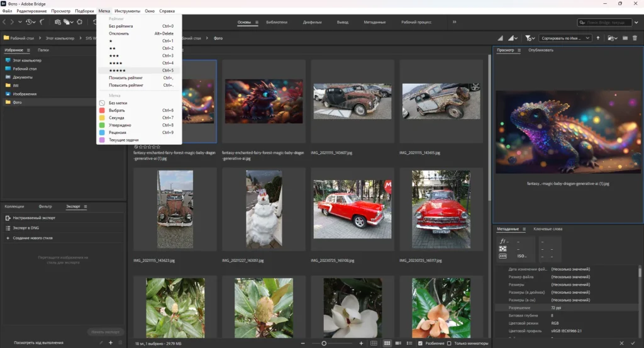644x348 pixels.
Task: Expand the thumbnail options triangle dropdown
Action: point(512,38)
